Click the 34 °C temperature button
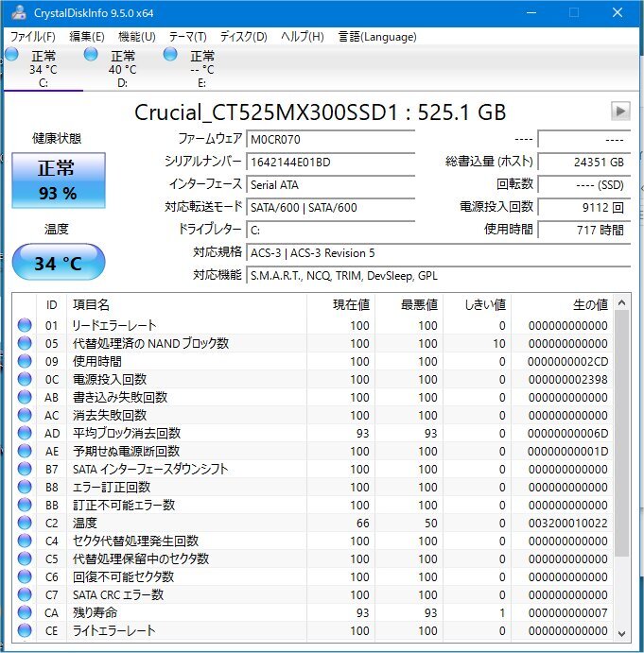This screenshot has height=653, width=644. coord(59,263)
